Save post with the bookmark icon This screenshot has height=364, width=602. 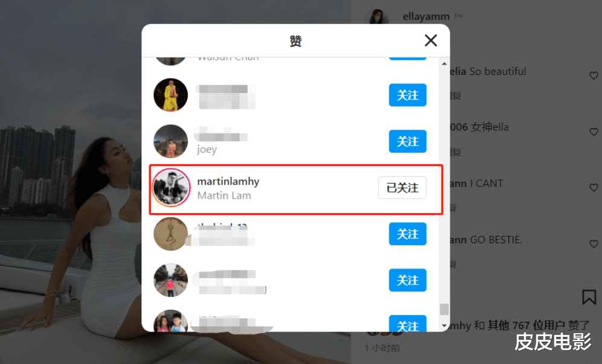(589, 297)
